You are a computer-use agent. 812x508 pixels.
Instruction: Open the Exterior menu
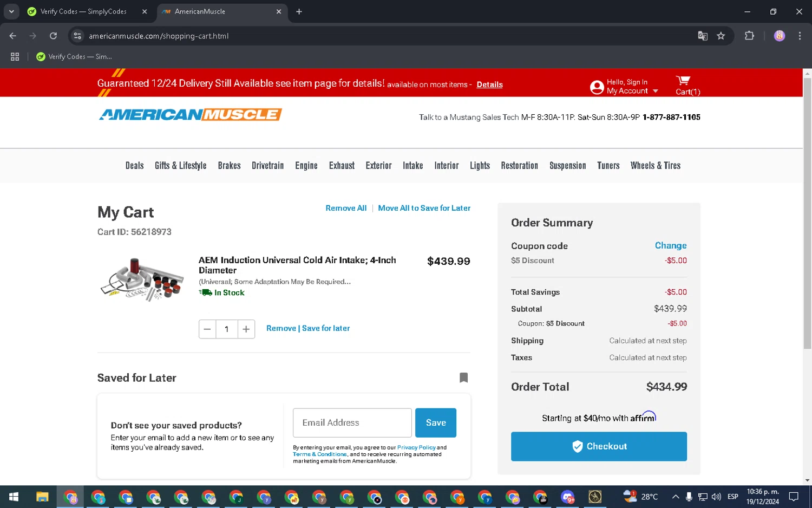pos(378,166)
